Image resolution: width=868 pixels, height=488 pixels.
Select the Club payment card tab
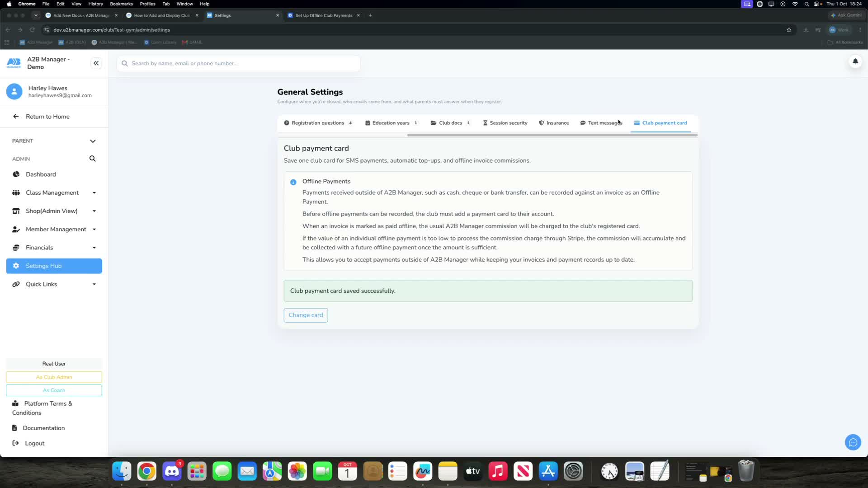pyautogui.click(x=660, y=123)
